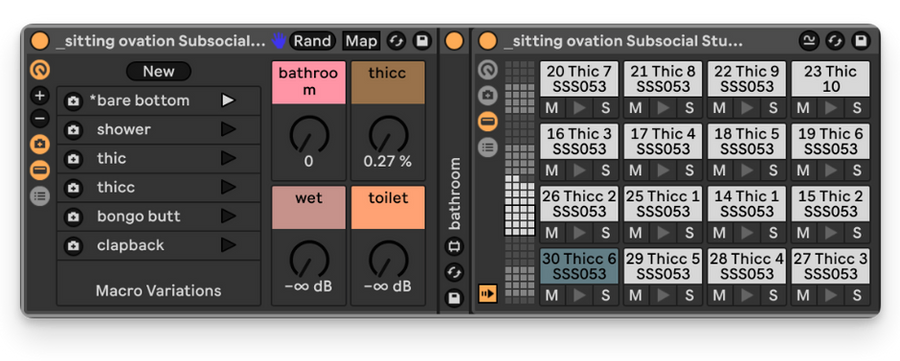900x361 pixels.
Task: Mute the 20 Thic 7 pad
Action: (x=552, y=108)
